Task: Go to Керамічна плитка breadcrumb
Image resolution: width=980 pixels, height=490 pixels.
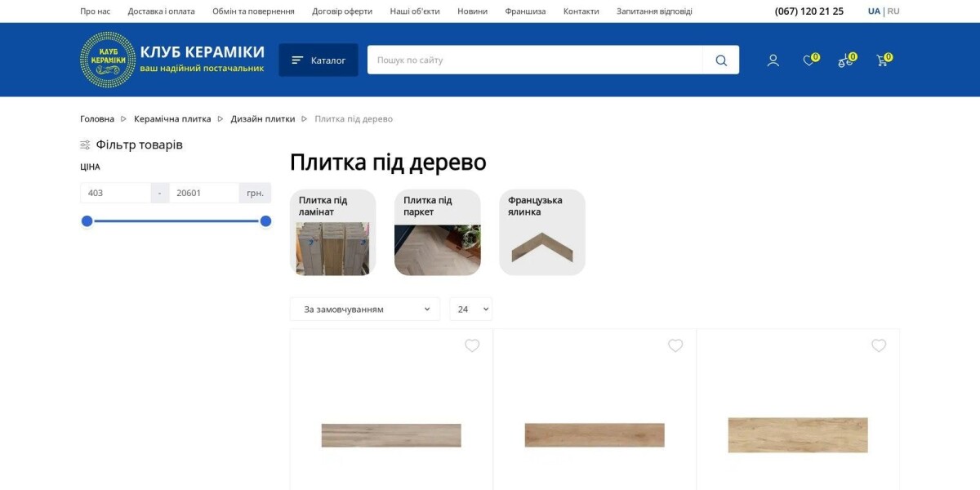Action: [x=172, y=119]
